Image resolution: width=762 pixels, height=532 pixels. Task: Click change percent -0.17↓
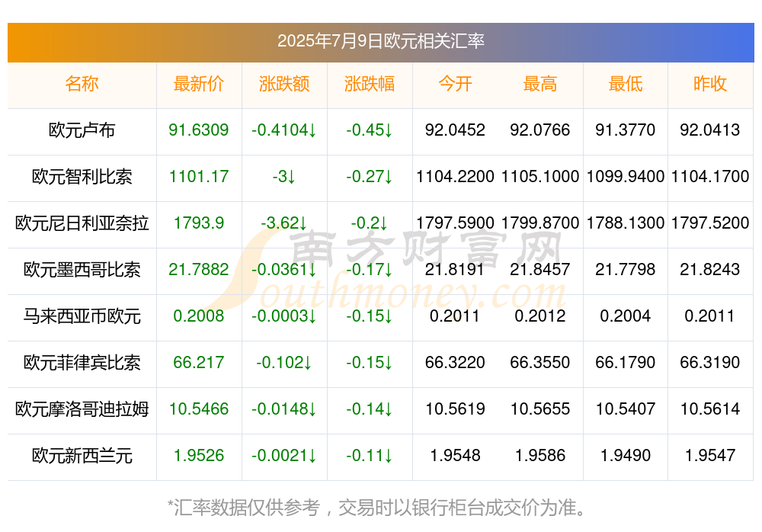370,269
